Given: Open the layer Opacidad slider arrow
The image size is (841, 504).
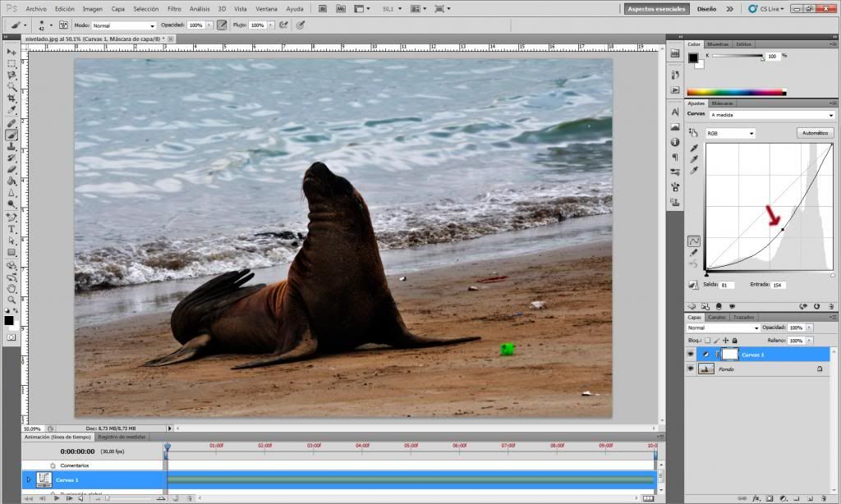Looking at the screenshot, I should (x=809, y=328).
